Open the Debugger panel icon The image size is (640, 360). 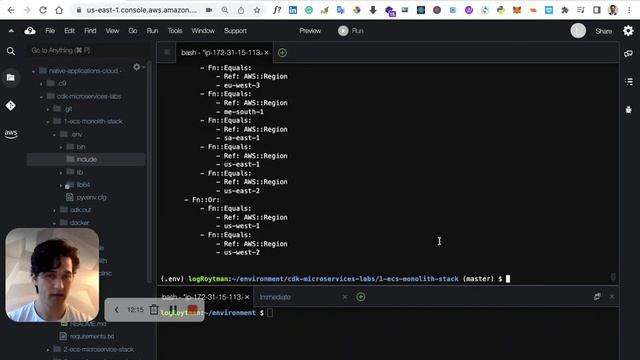click(x=629, y=109)
